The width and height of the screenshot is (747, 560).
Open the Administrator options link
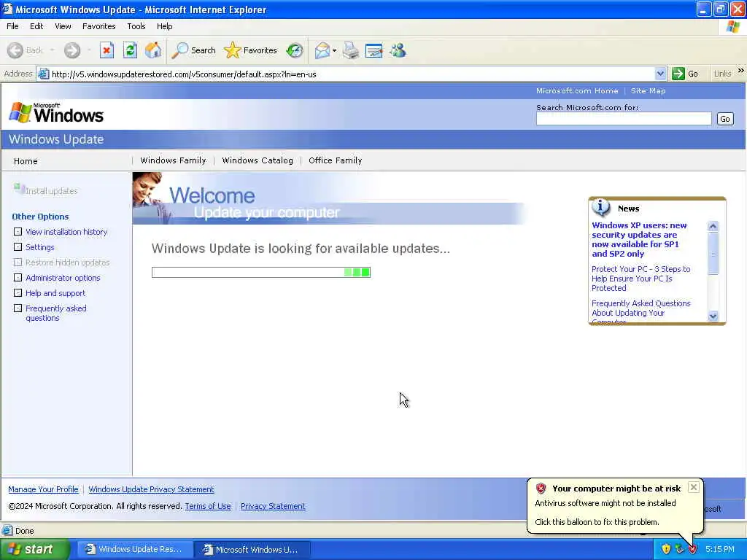(x=63, y=277)
